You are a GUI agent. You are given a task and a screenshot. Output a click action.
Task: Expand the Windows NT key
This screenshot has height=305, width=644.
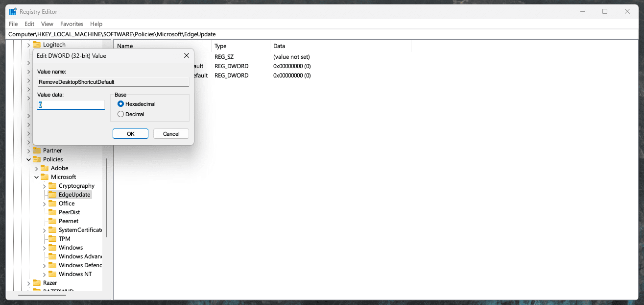[44, 274]
